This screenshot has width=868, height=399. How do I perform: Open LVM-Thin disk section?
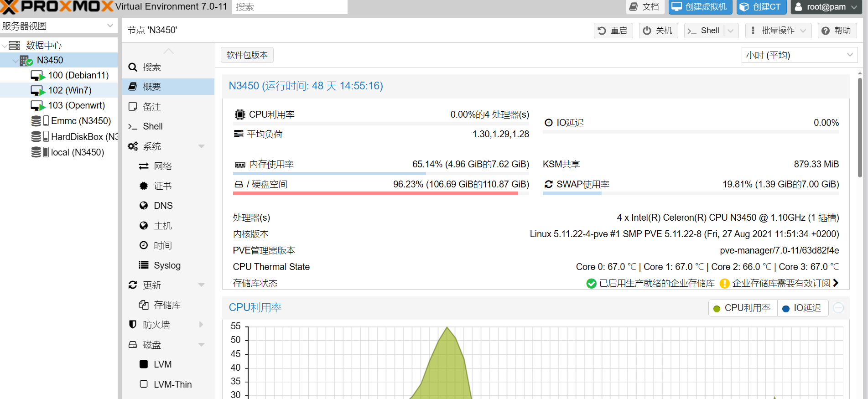pos(172,384)
